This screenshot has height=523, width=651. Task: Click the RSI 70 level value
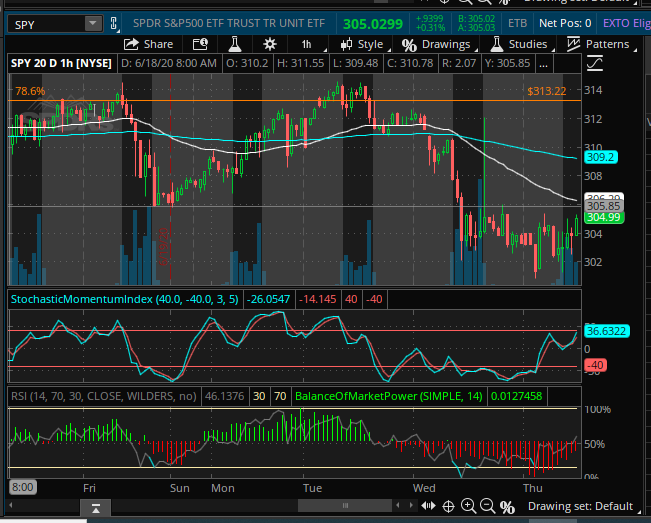coord(280,396)
